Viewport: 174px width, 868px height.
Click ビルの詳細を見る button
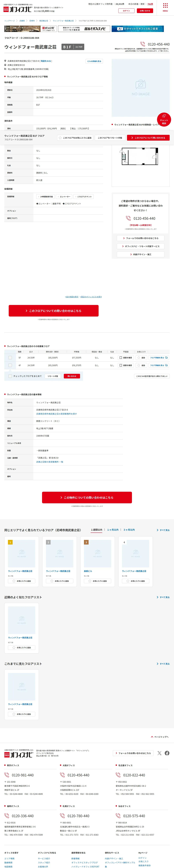pyautogui.click(x=94, y=61)
